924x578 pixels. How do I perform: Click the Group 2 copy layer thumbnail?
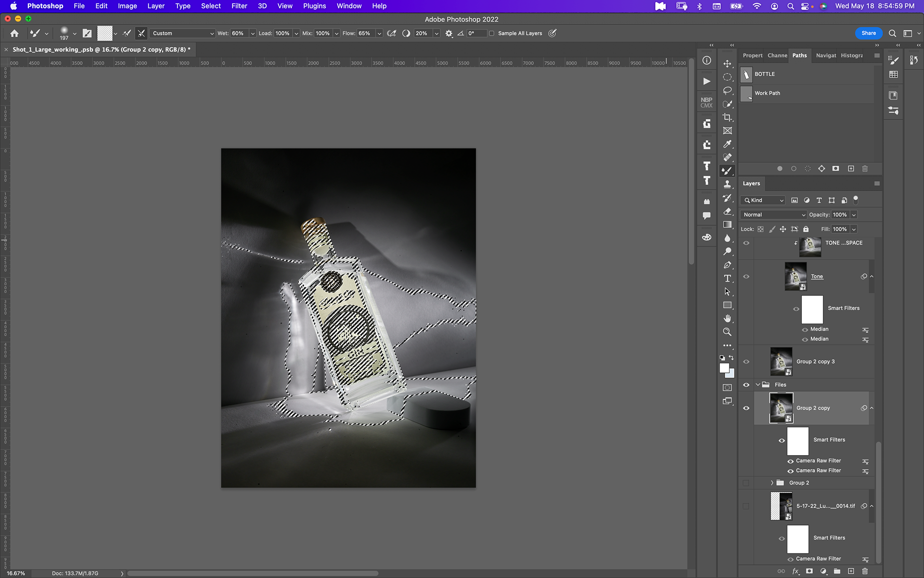tap(781, 408)
